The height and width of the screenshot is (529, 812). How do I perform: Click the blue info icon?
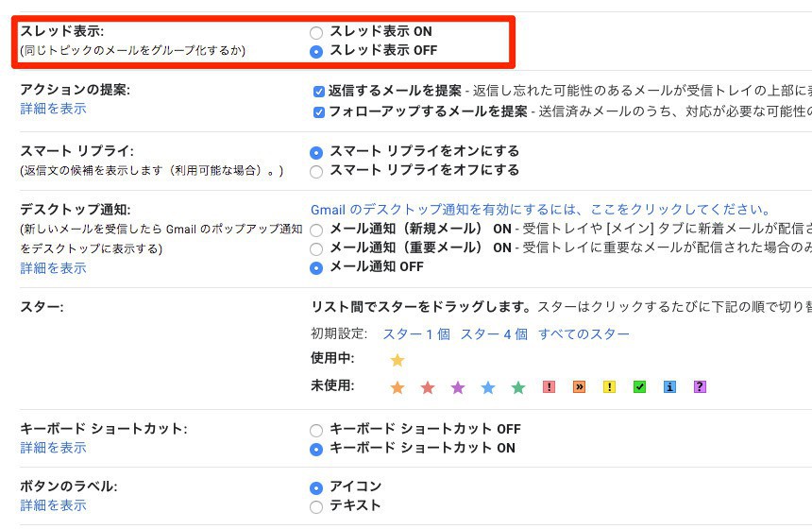(x=669, y=387)
